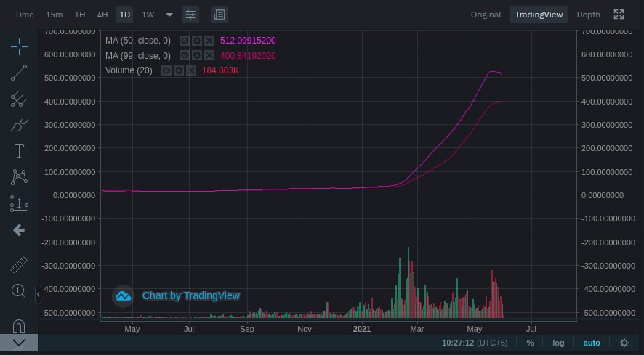Hide the MA 50 indicator

click(x=185, y=41)
